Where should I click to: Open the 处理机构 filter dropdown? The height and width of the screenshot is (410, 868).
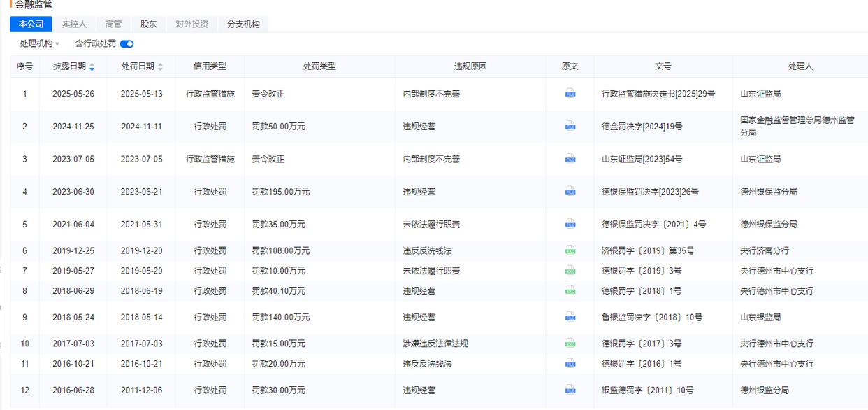[x=37, y=43]
